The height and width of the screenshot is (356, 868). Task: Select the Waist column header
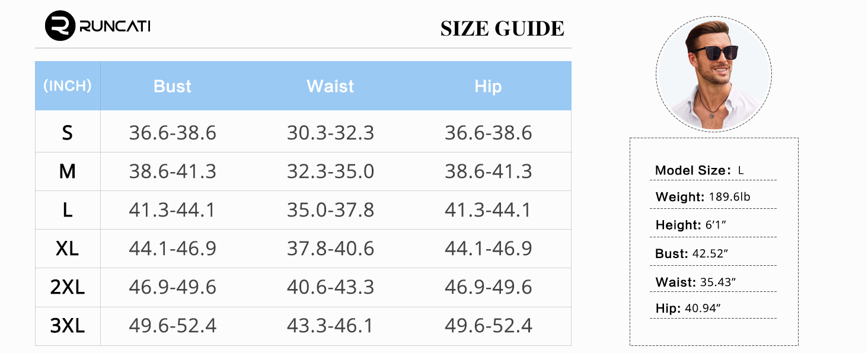coord(330,87)
